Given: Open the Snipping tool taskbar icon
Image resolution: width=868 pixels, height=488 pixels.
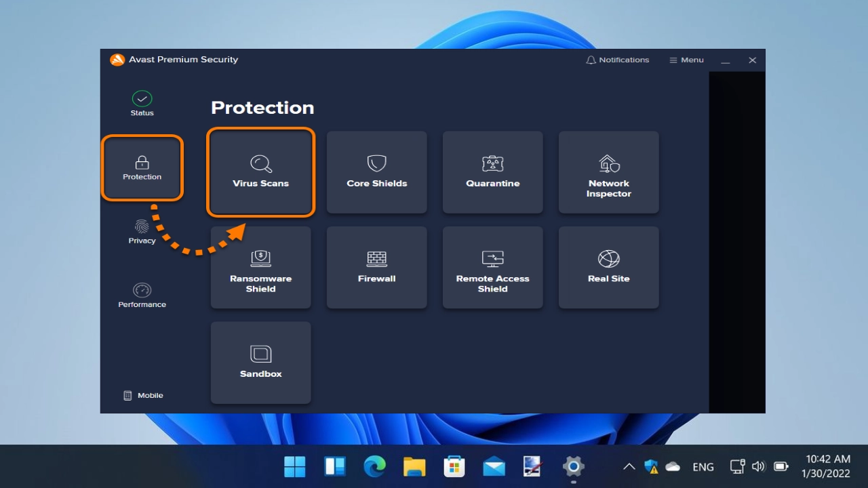Looking at the screenshot, I should coord(534,466).
